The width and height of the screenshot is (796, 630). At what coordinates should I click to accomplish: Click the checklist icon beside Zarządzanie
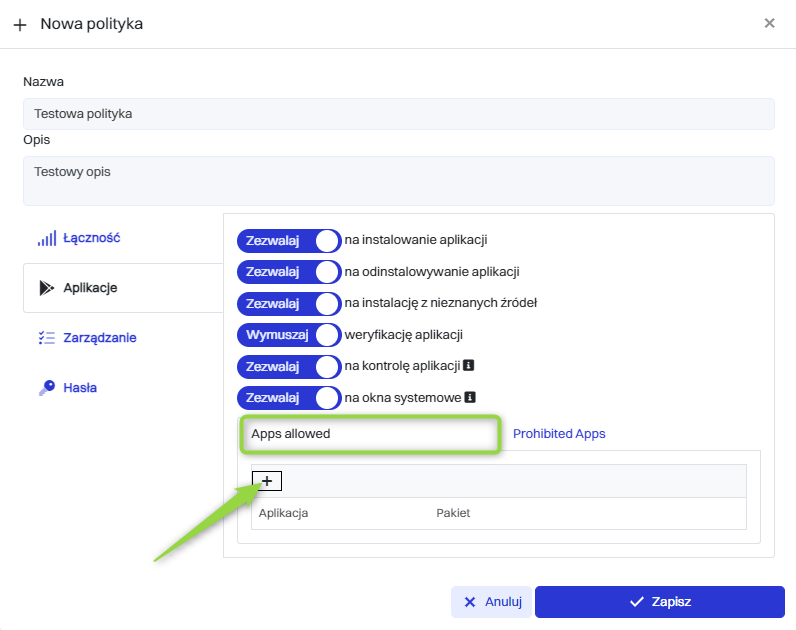46,338
